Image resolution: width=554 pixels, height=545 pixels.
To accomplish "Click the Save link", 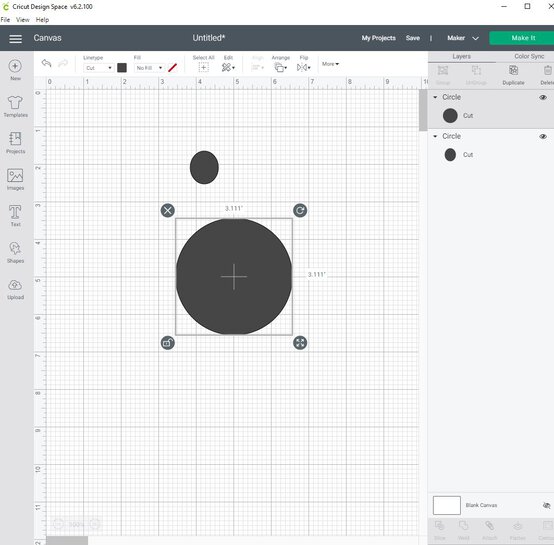I will [x=413, y=38].
